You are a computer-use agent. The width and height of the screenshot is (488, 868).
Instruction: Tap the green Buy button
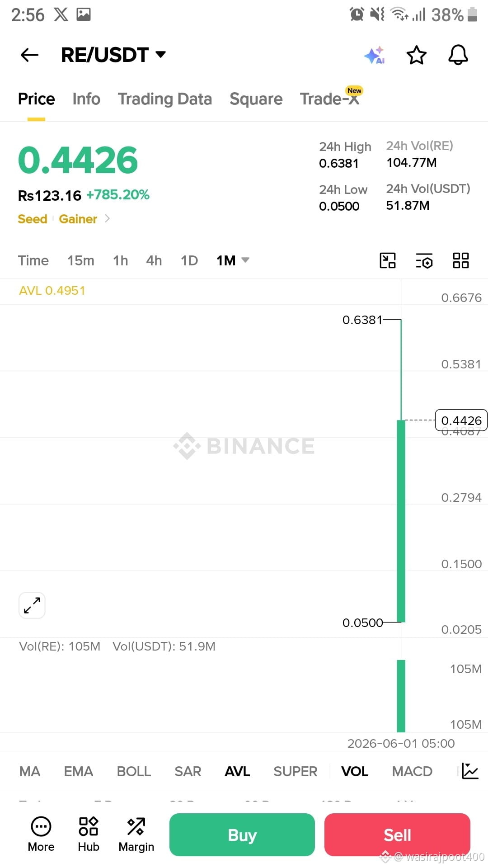coord(242,835)
